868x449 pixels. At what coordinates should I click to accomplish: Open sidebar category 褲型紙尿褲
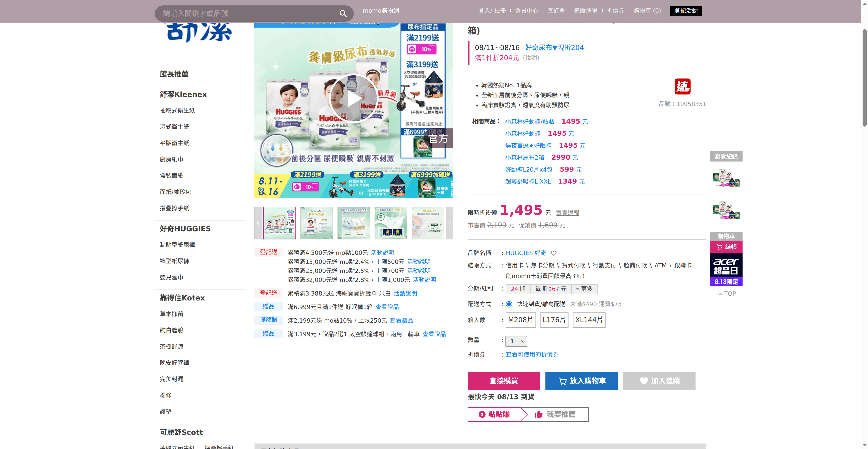click(175, 261)
